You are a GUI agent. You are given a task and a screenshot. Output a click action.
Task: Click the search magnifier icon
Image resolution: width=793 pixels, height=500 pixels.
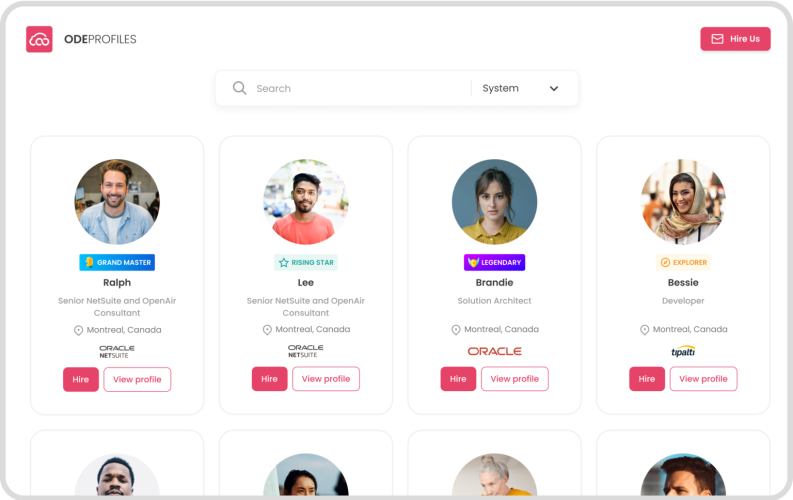point(239,88)
